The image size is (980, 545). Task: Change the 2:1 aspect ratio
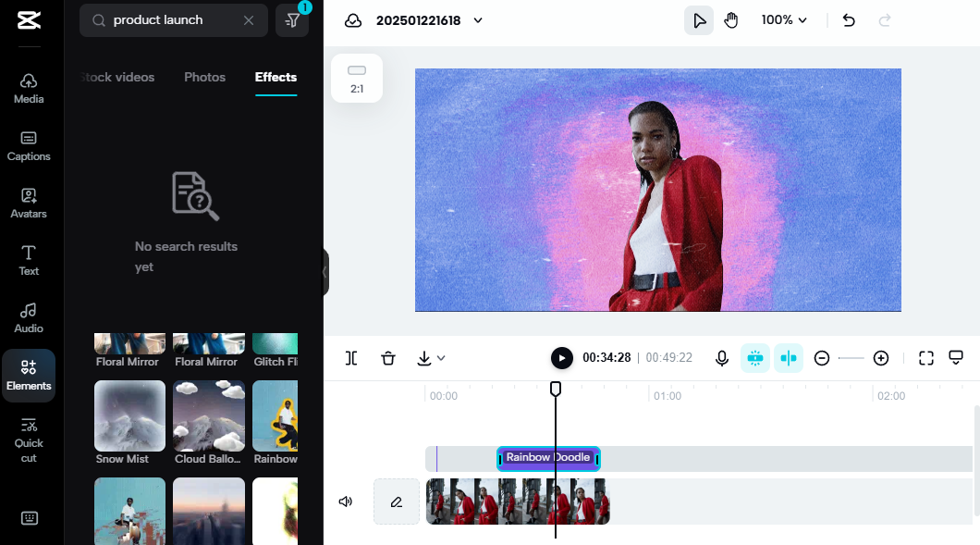click(x=357, y=79)
